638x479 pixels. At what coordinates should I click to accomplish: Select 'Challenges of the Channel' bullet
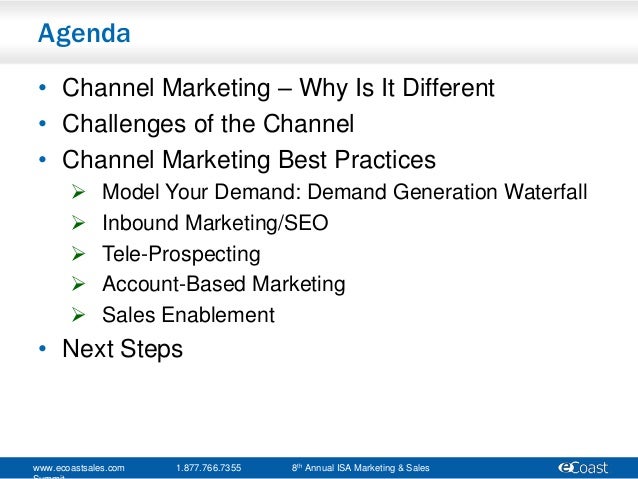208,124
